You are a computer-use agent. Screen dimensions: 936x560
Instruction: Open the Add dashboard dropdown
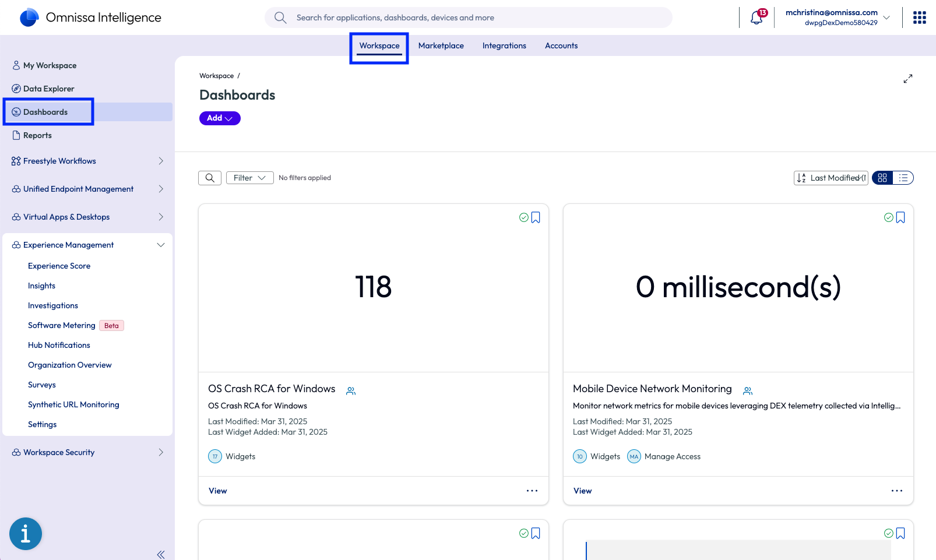[x=220, y=118]
